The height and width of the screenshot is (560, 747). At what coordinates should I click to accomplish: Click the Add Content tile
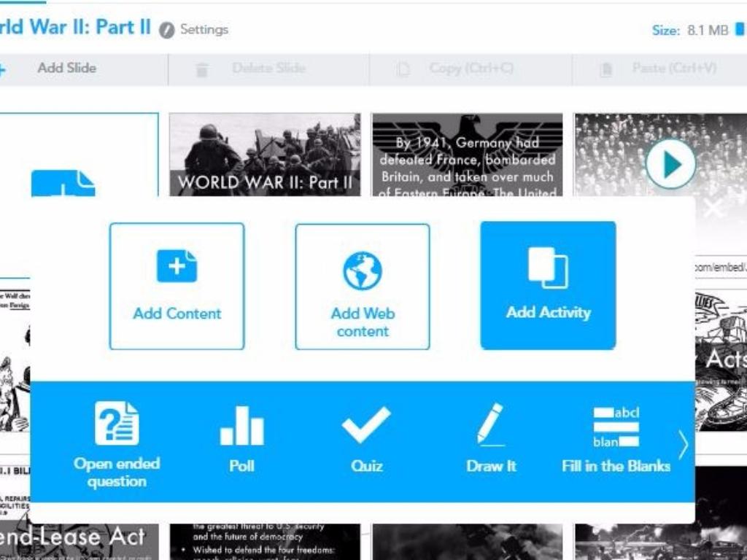177,286
